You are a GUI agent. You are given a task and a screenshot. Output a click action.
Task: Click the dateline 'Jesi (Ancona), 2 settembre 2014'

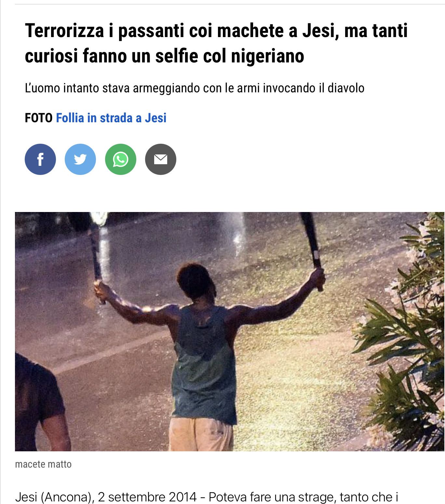pyautogui.click(x=106, y=497)
